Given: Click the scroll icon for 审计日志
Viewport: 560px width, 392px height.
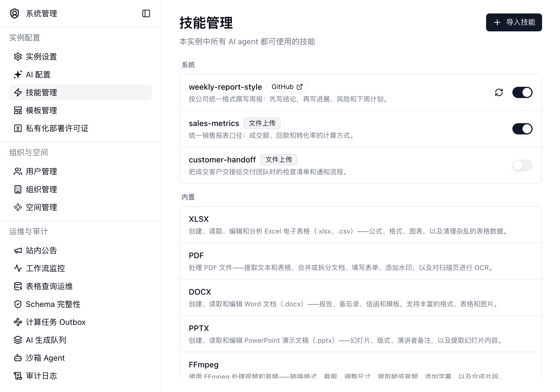Looking at the screenshot, I should pos(18,376).
